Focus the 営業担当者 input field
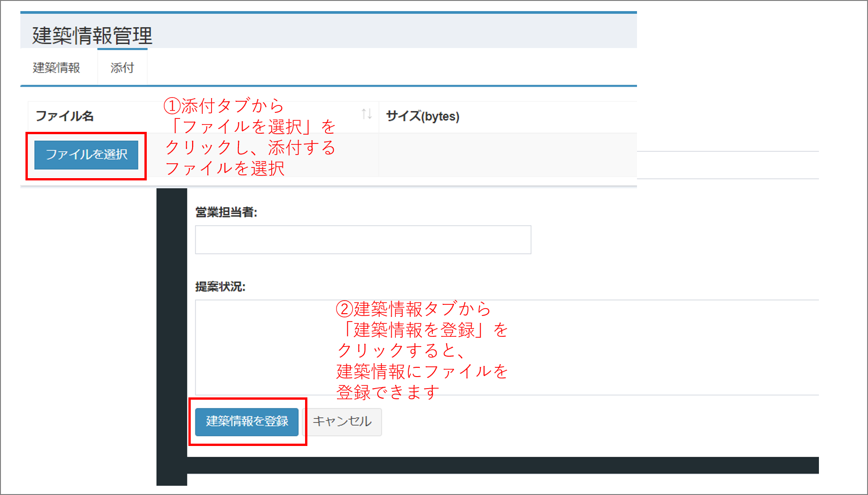 tap(363, 240)
